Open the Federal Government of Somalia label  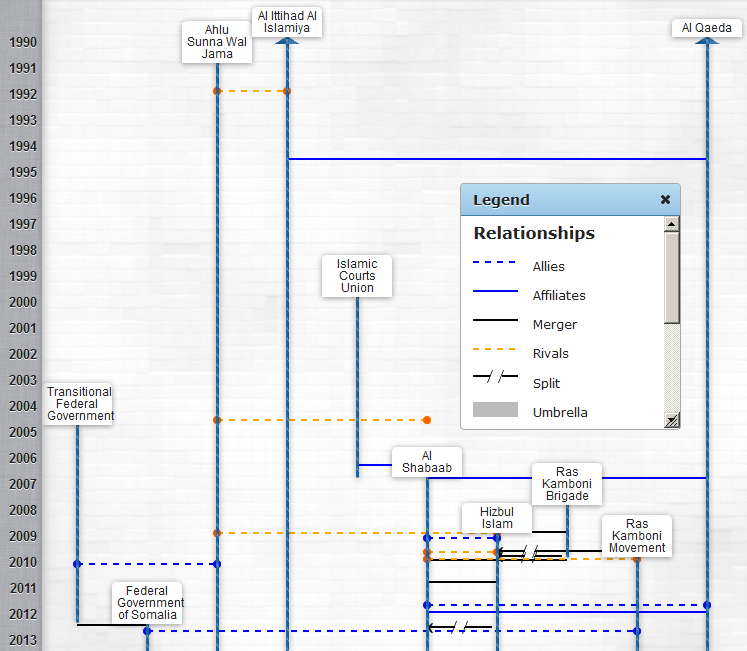tap(147, 602)
